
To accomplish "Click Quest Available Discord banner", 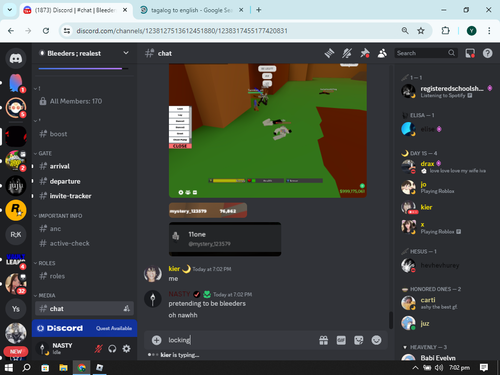I will point(84,328).
